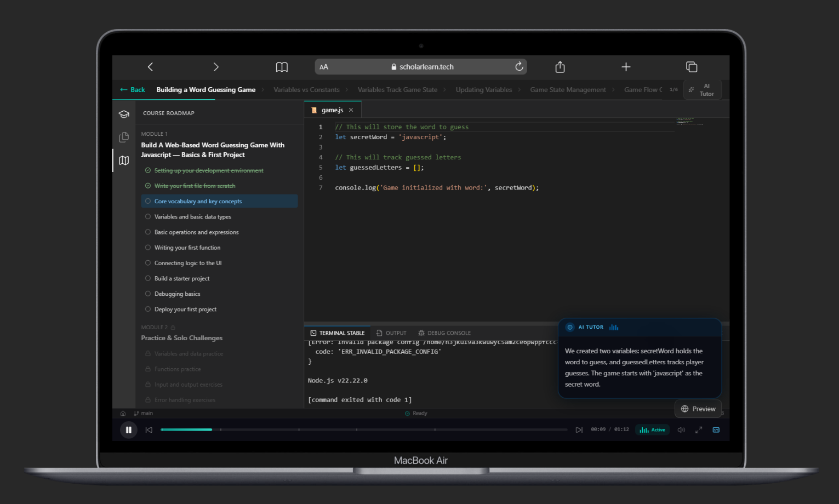This screenshot has height=504, width=839.
Task: Toggle the Variables and basic data types circle
Action: coord(148,217)
